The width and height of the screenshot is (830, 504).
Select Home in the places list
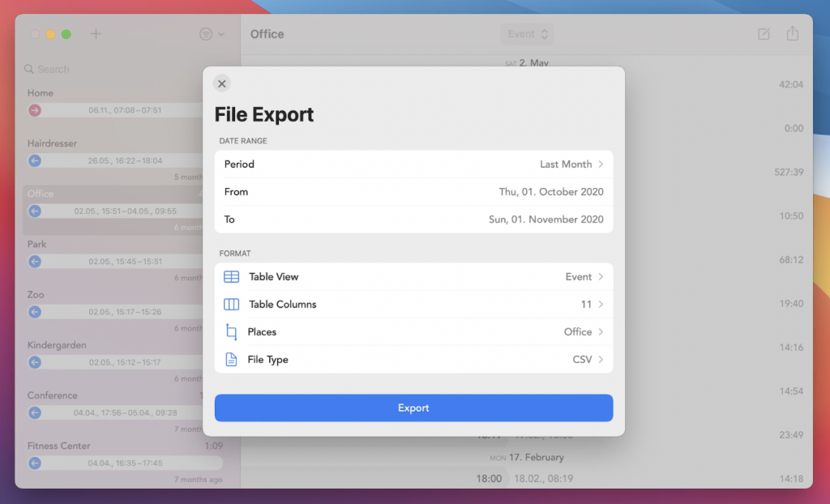[41, 92]
